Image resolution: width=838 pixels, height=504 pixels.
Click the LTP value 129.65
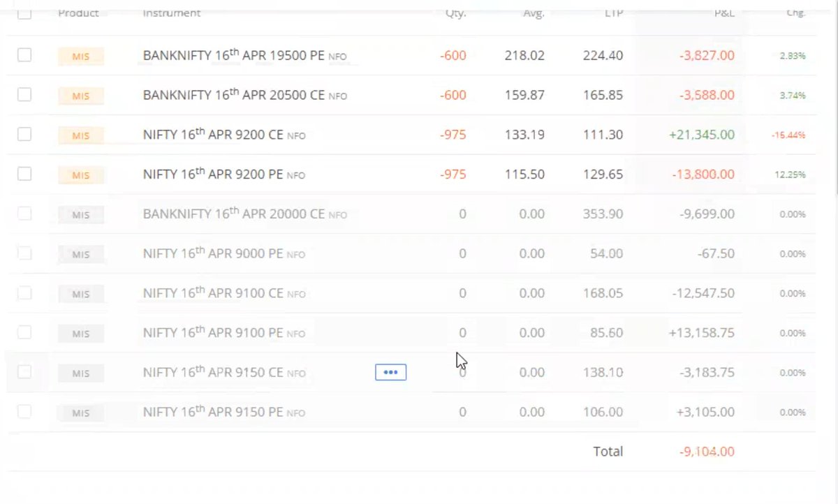[603, 175]
